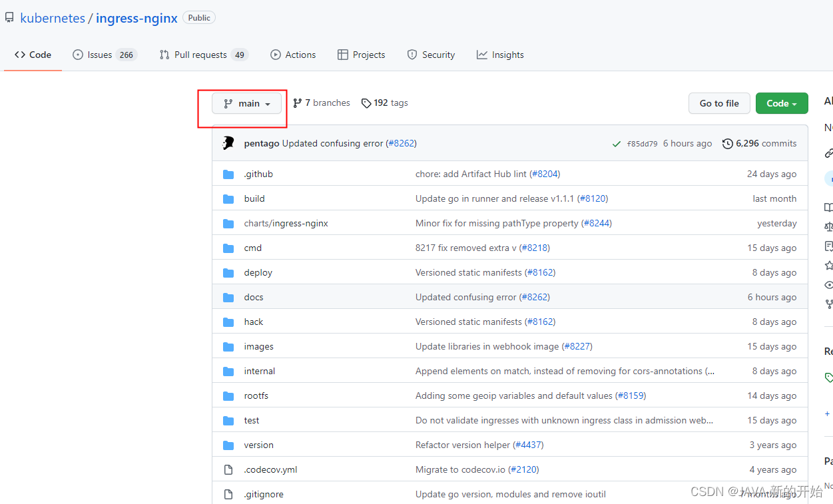Click pentago's avatar image
Screen dimensions: 833x504
[x=228, y=143]
